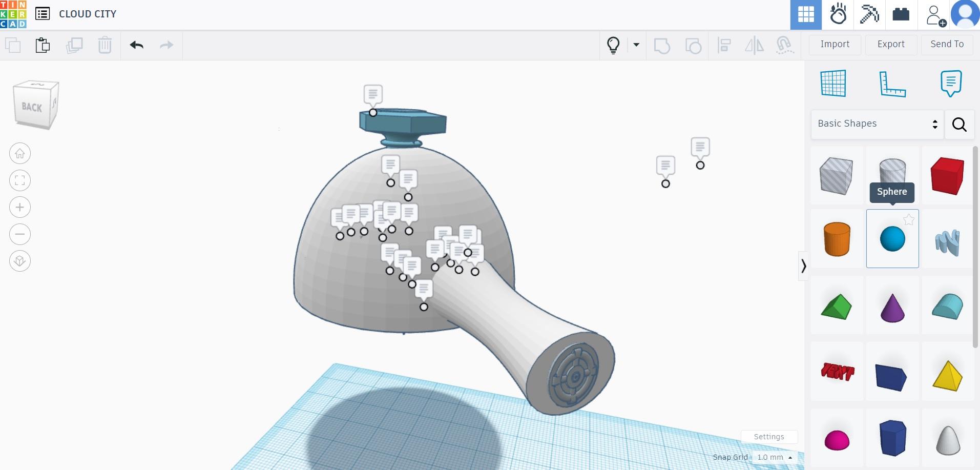Collapse the shapes panel chevron
The width and height of the screenshot is (980, 470).
pos(803,266)
